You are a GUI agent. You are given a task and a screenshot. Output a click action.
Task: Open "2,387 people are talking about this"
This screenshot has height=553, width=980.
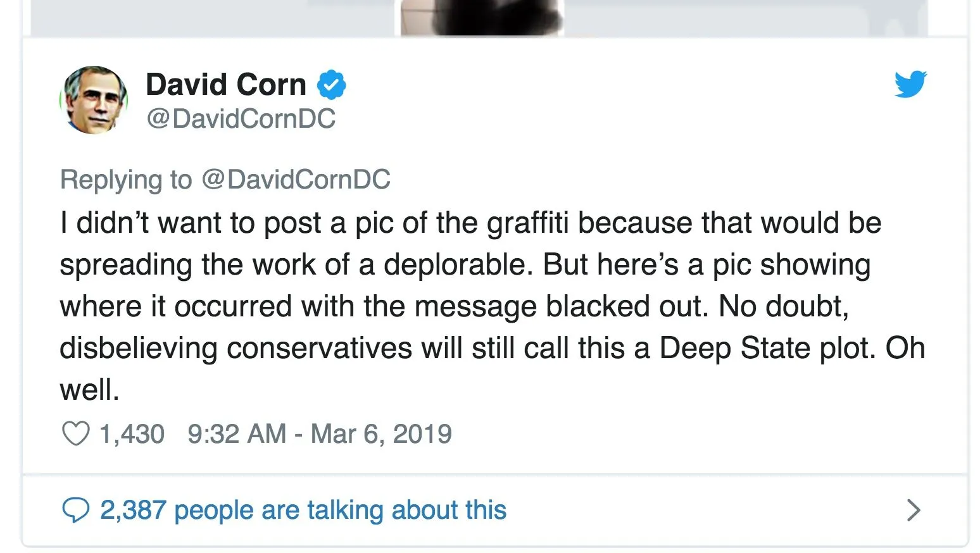(303, 510)
